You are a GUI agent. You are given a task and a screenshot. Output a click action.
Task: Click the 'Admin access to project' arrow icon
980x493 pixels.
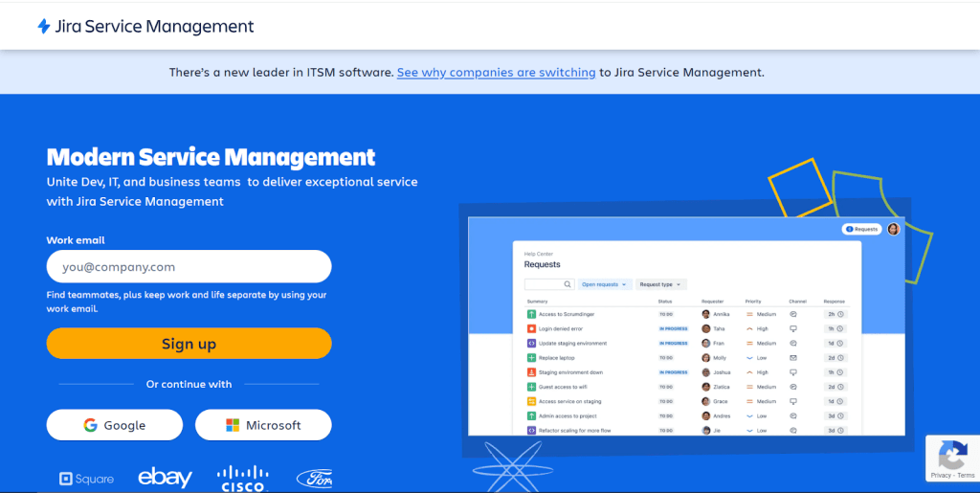(x=532, y=416)
